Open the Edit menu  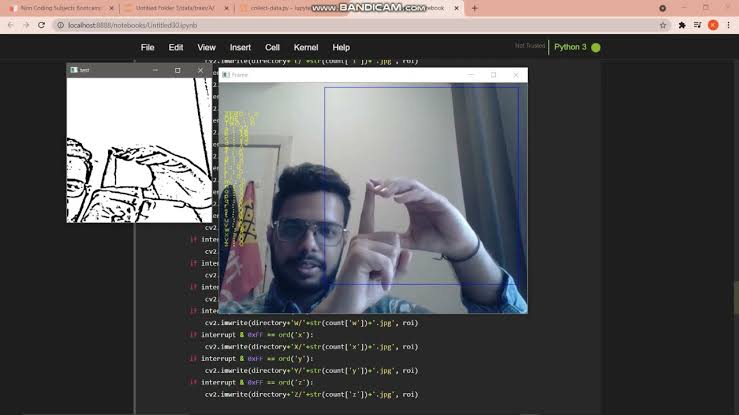pyautogui.click(x=176, y=48)
